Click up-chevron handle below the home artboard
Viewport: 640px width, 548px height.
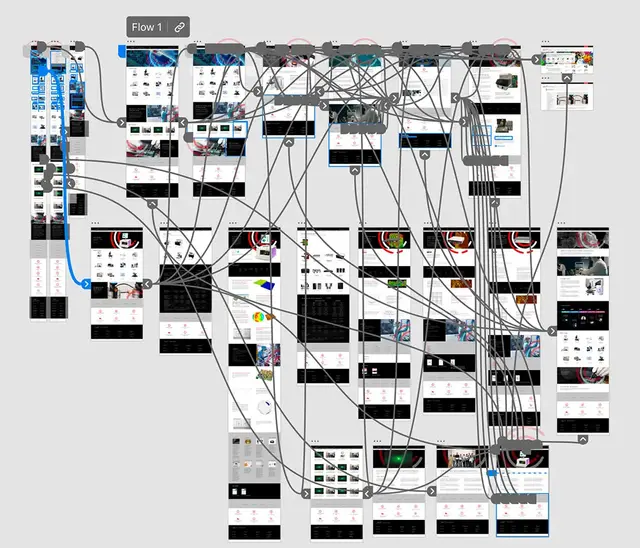pyautogui.click(x=152, y=204)
